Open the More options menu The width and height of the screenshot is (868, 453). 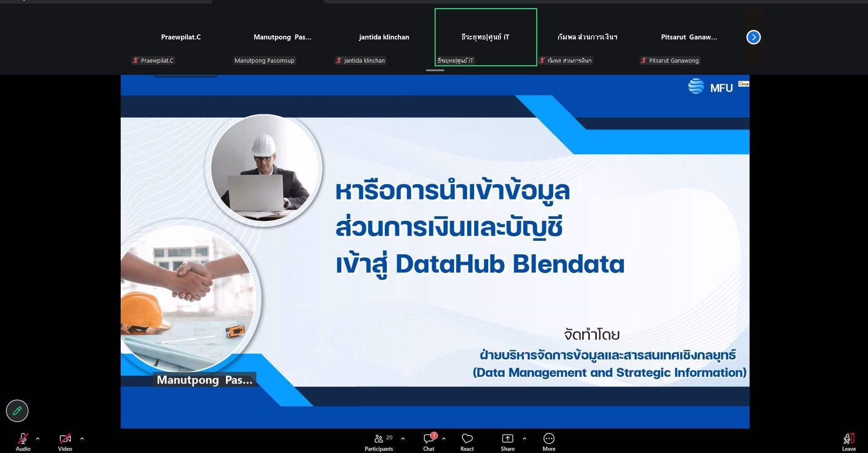coord(549,442)
